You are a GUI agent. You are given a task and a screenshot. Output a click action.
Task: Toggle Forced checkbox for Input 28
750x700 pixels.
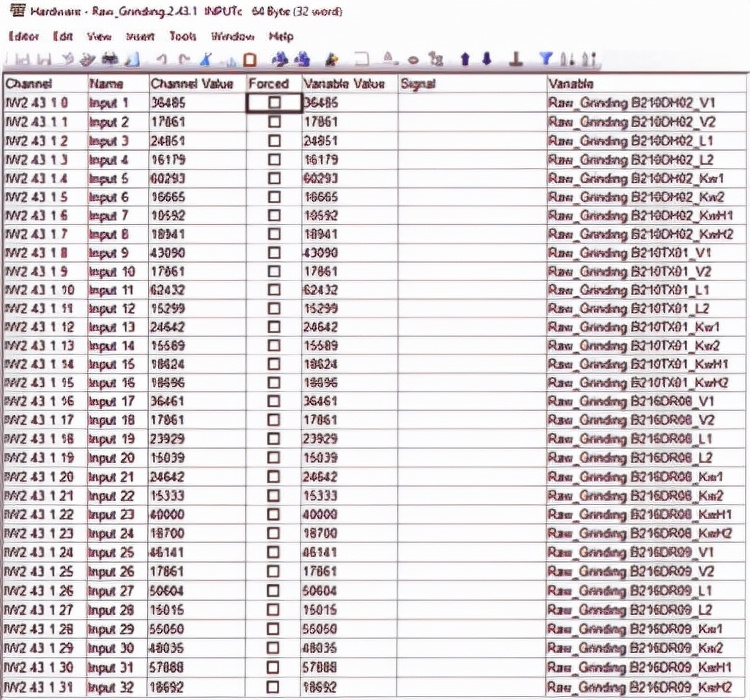pos(273,610)
